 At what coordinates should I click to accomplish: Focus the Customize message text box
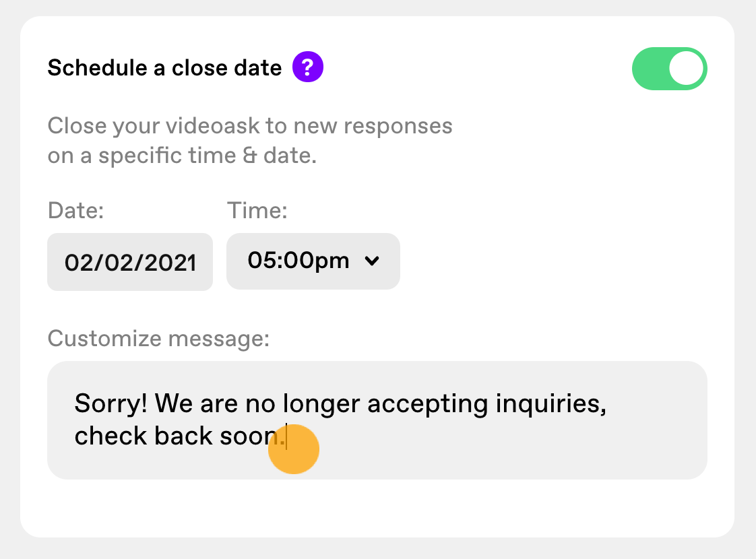pyautogui.click(x=377, y=420)
